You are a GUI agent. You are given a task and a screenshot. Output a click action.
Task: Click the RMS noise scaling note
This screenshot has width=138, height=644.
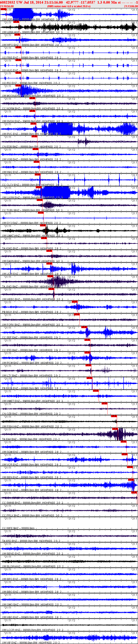pos(69,6)
